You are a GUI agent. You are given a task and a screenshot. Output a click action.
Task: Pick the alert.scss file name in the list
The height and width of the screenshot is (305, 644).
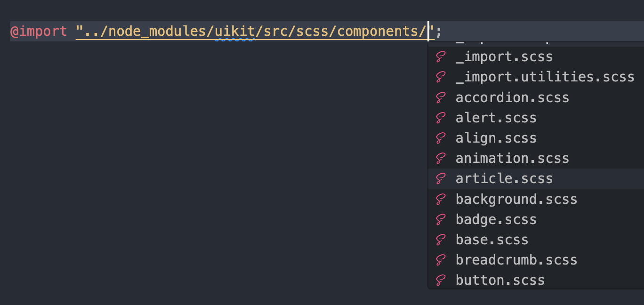pos(496,118)
